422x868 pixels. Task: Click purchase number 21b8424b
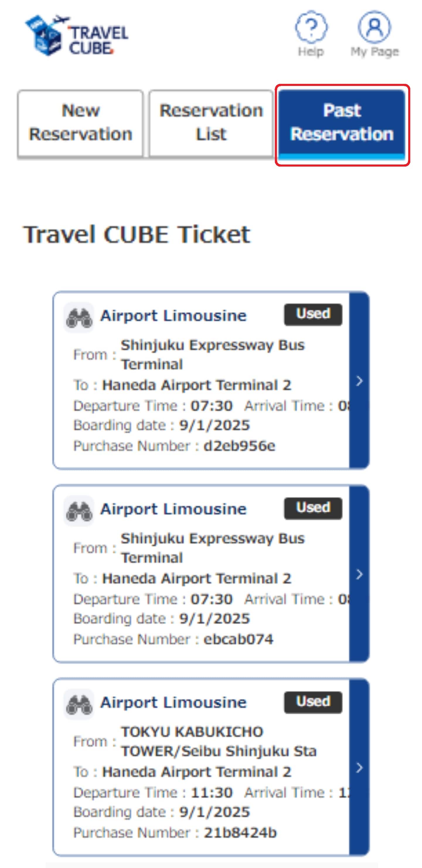click(x=240, y=833)
